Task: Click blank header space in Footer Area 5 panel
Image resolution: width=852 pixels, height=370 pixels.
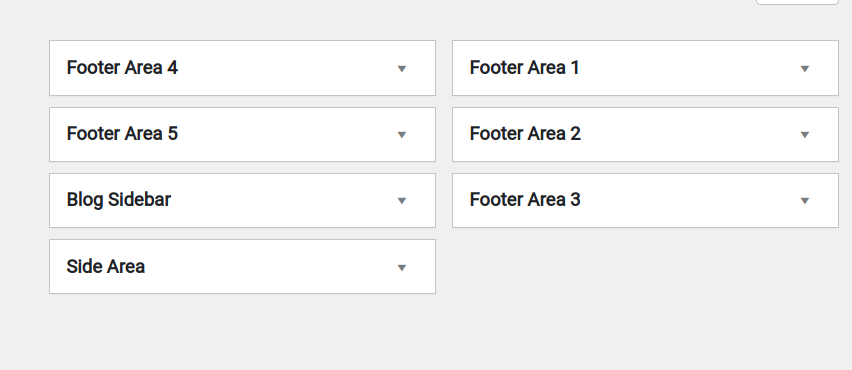Action: [288, 134]
